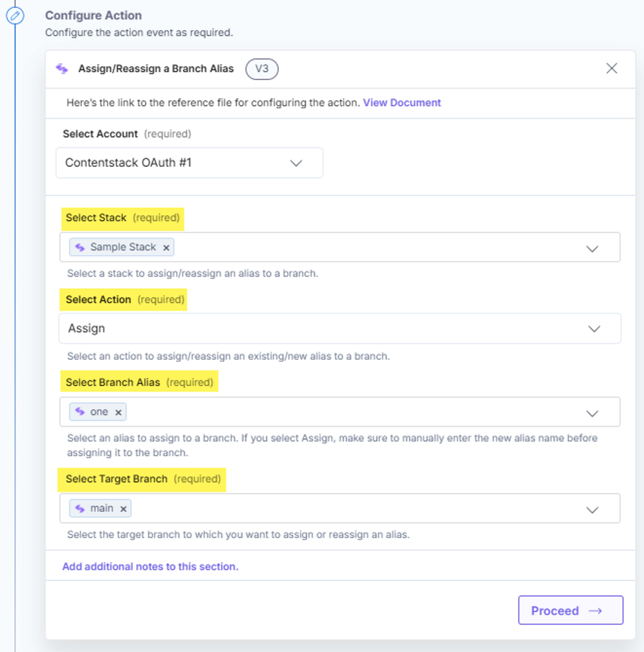This screenshot has width=644, height=652.
Task: Click inside the Select Branch Alias input field
Action: pyautogui.click(x=340, y=412)
